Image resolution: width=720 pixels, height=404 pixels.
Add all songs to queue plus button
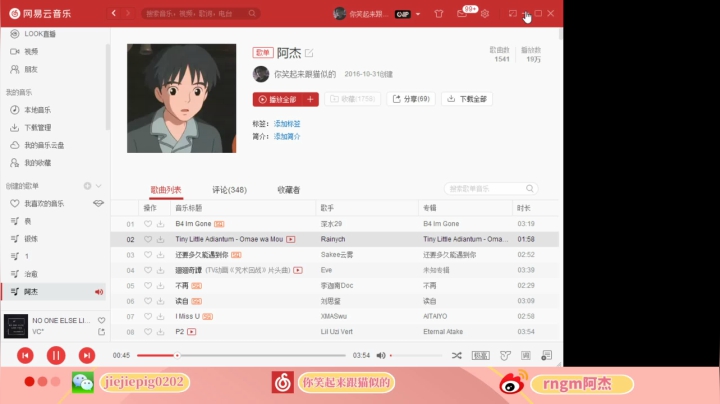coord(310,99)
